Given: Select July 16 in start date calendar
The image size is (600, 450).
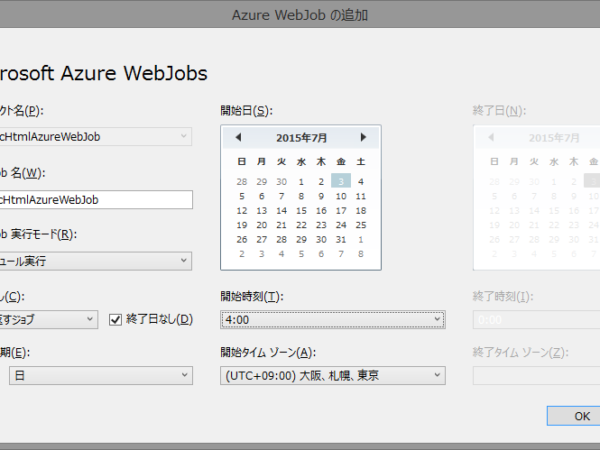Looking at the screenshot, I should pyautogui.click(x=321, y=211).
